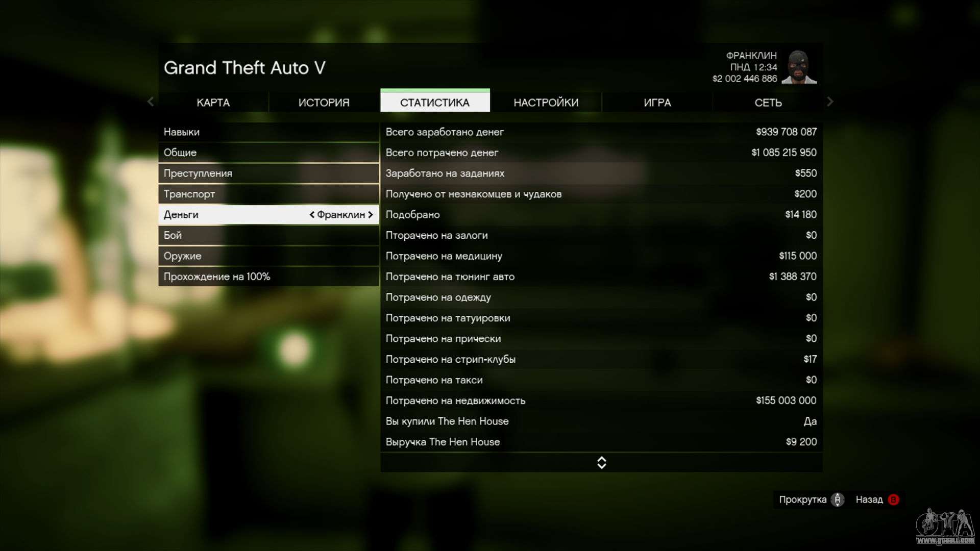Screen dimensions: 980x551
Task: Select Прохождение на 100% item
Action: pyautogui.click(x=217, y=277)
